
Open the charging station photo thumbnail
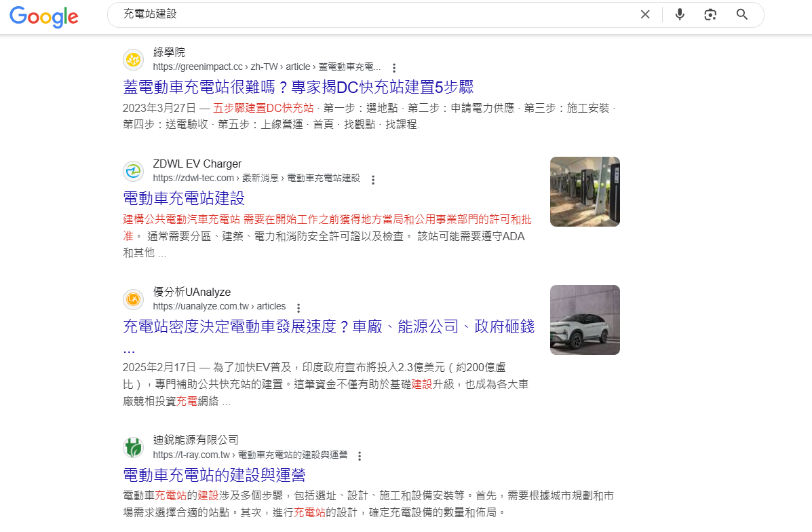[x=585, y=191]
